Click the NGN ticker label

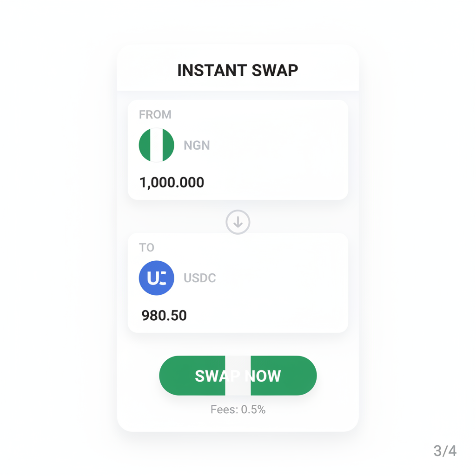click(x=197, y=145)
